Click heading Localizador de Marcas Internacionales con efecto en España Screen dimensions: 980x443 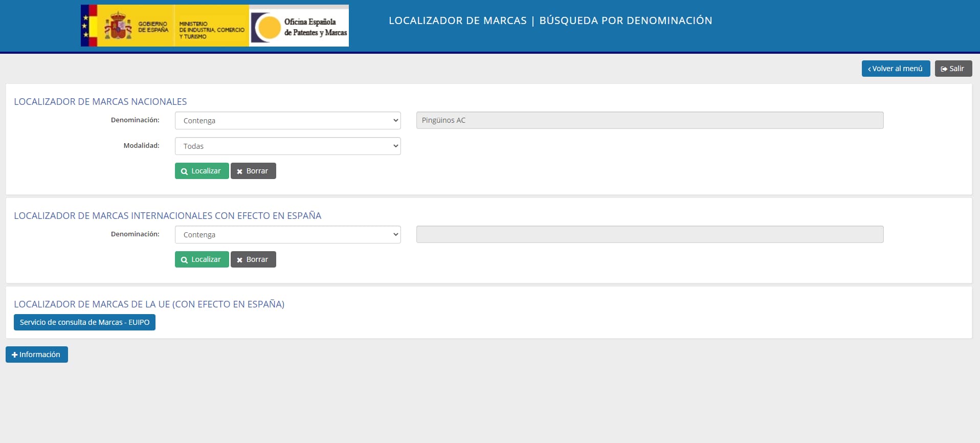pos(167,216)
